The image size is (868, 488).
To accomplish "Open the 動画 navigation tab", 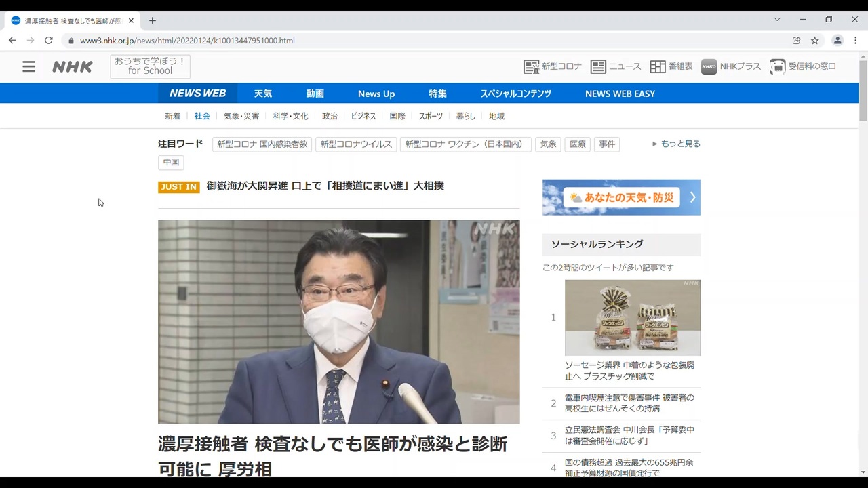I will [315, 94].
